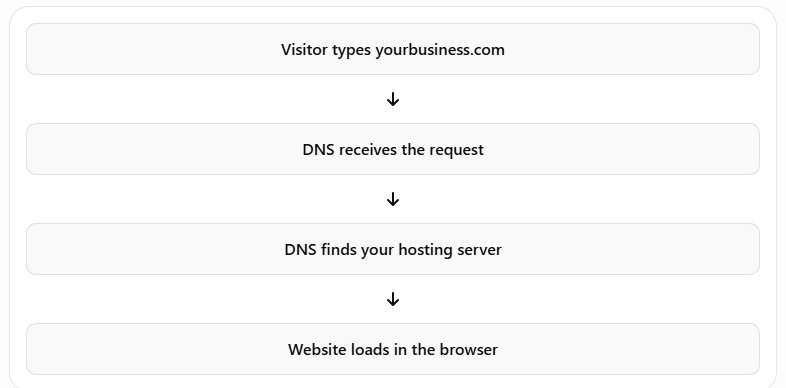This screenshot has height=388, width=786.
Task: Select the 'DNS receives the request' step box
Action: point(393,149)
